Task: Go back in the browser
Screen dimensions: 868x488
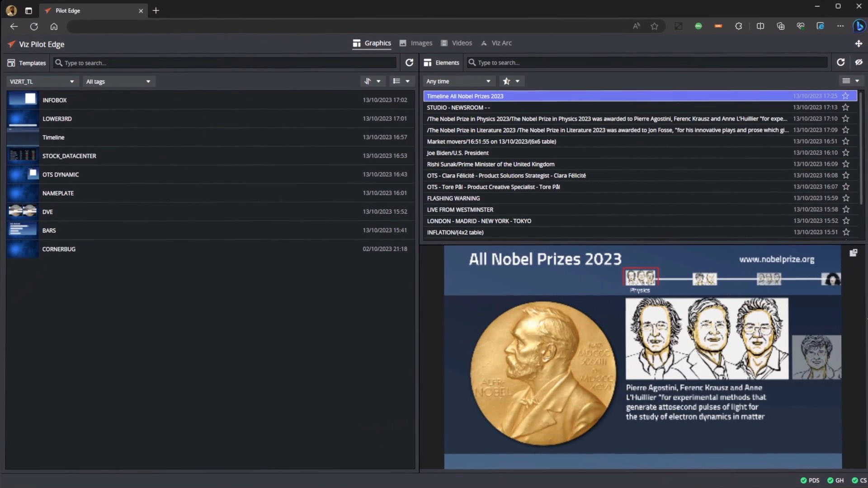Action: [x=14, y=26]
